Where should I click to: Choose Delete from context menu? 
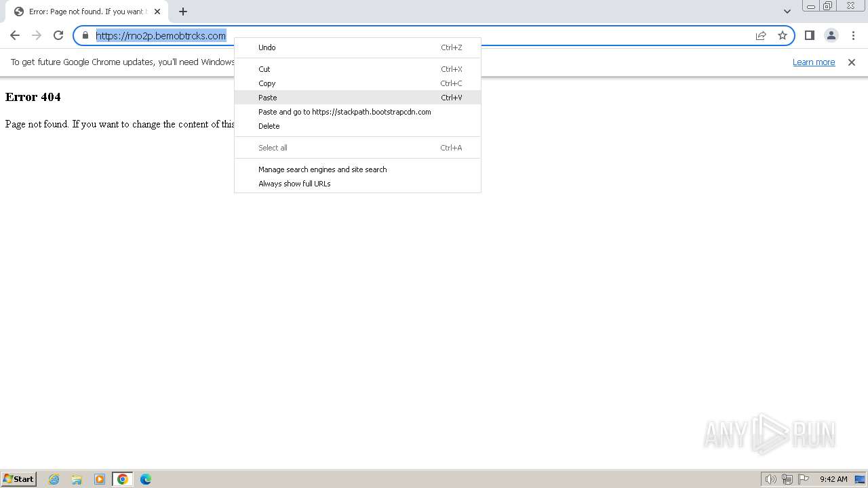pos(357,126)
